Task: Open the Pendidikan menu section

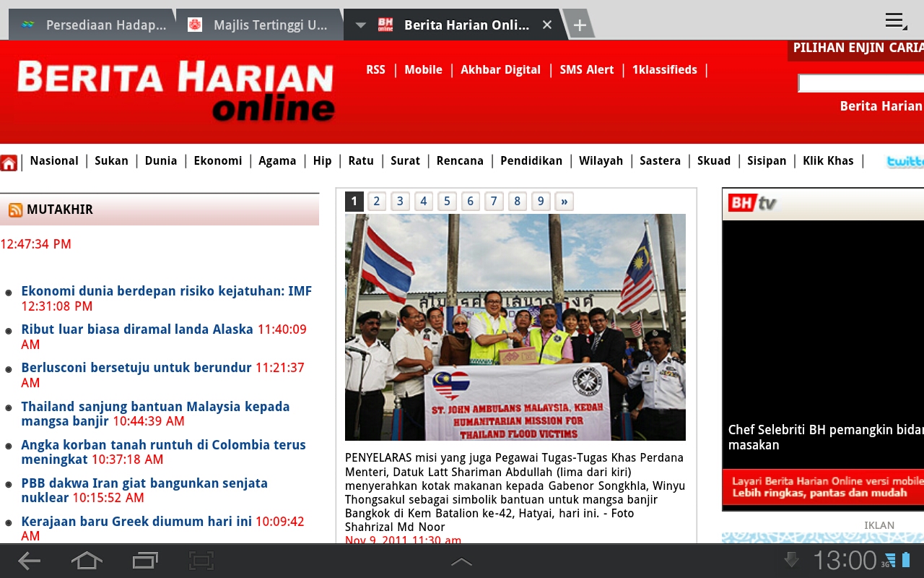Action: 531,160
